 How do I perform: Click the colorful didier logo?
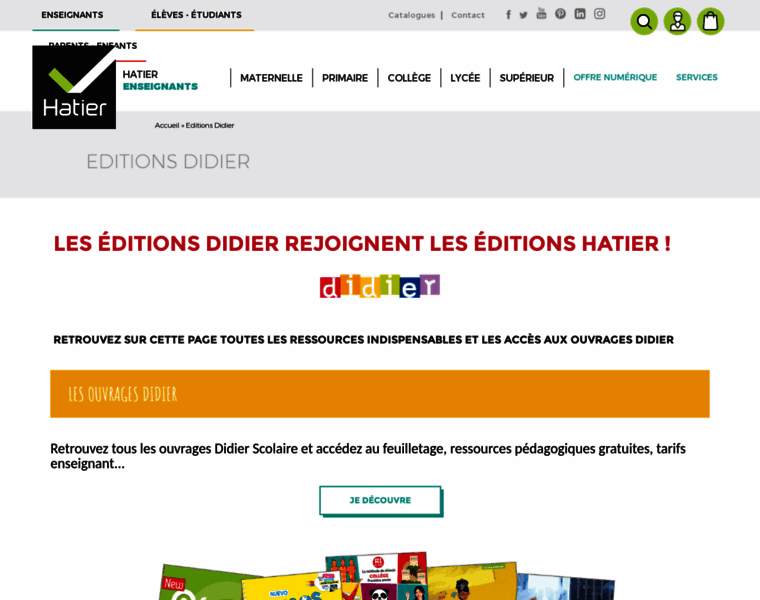point(380,286)
